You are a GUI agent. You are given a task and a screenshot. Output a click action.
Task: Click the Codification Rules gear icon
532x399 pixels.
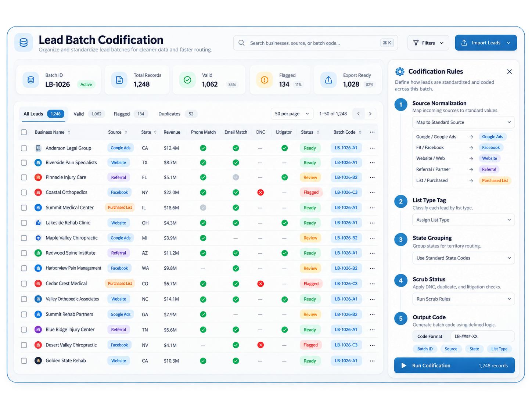pos(400,71)
